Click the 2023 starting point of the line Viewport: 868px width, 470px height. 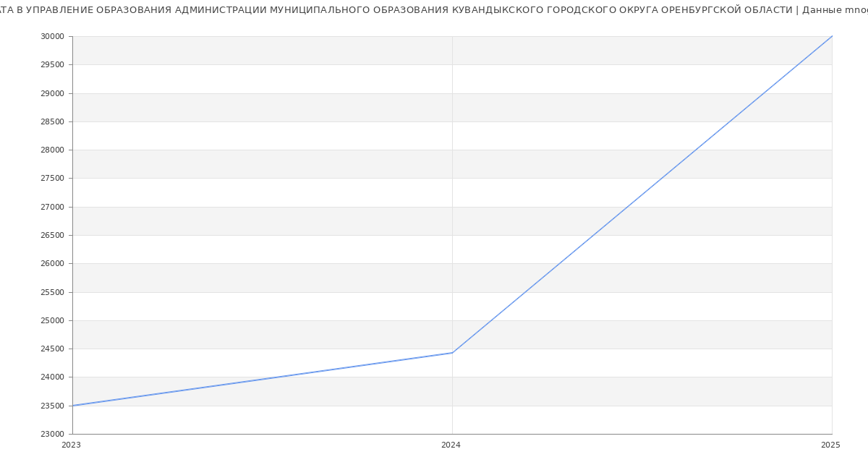(73, 406)
